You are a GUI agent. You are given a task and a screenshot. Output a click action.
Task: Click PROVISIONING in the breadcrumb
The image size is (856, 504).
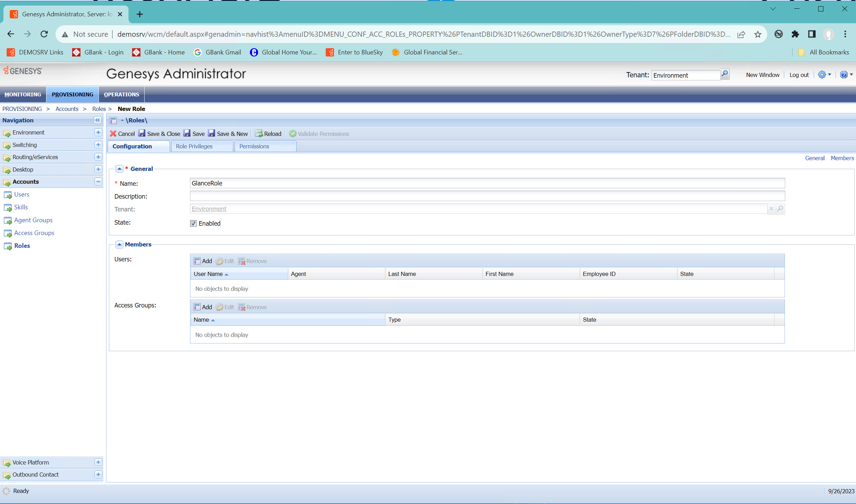22,109
